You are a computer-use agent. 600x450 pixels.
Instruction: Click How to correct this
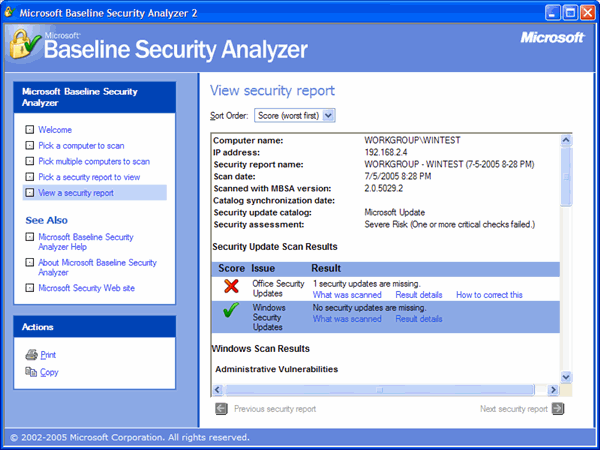tap(489, 295)
